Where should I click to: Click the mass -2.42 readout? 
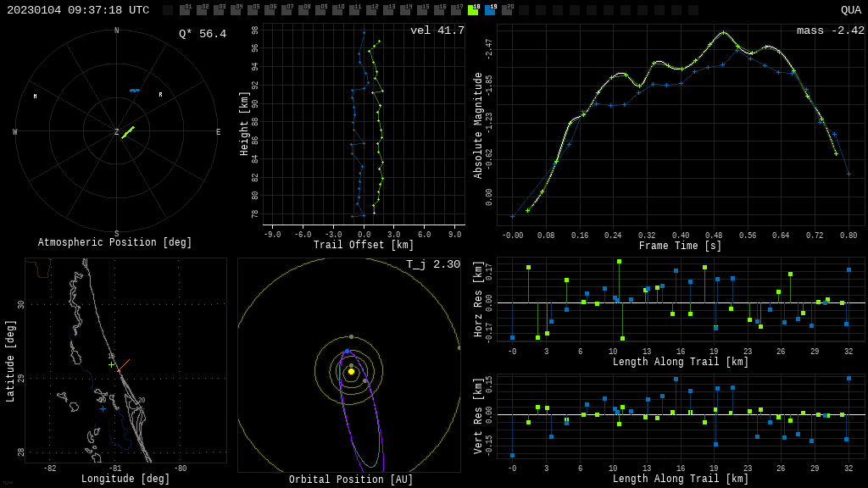[x=830, y=30]
